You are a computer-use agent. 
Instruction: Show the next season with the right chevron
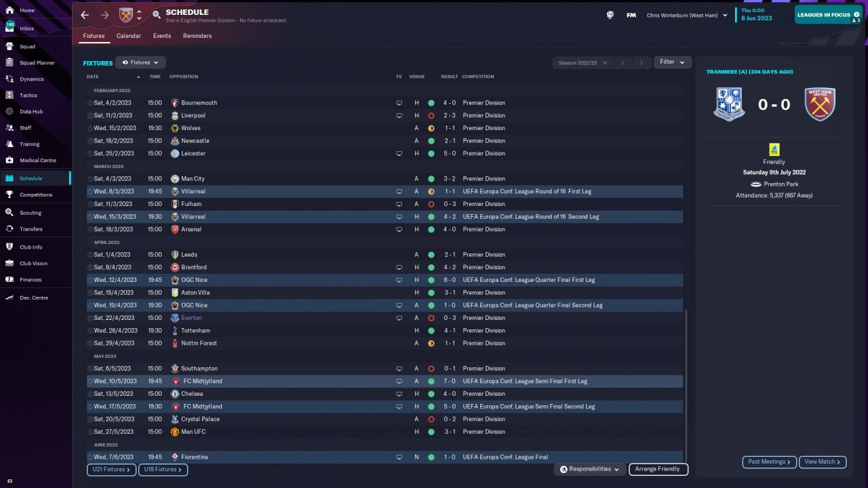(x=642, y=63)
